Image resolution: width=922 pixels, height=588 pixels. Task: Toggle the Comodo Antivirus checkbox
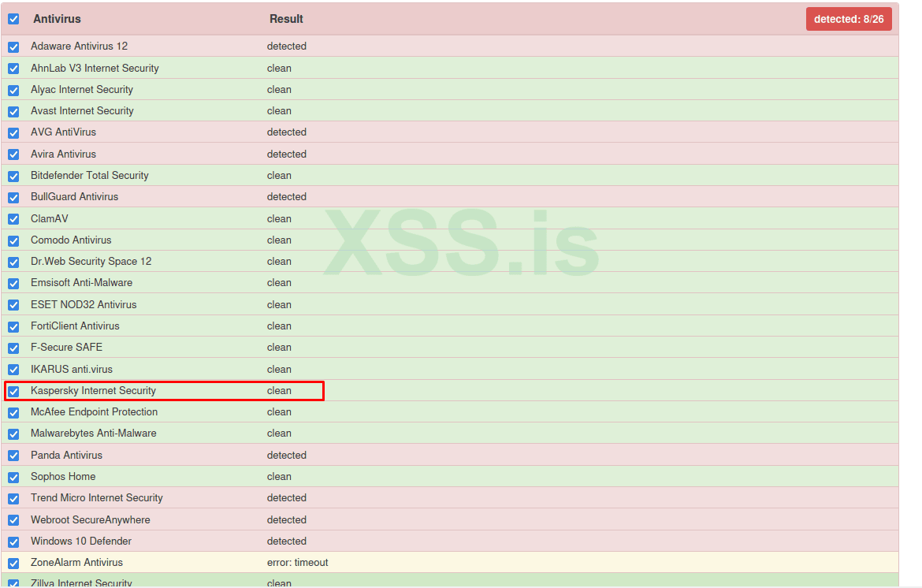13,241
